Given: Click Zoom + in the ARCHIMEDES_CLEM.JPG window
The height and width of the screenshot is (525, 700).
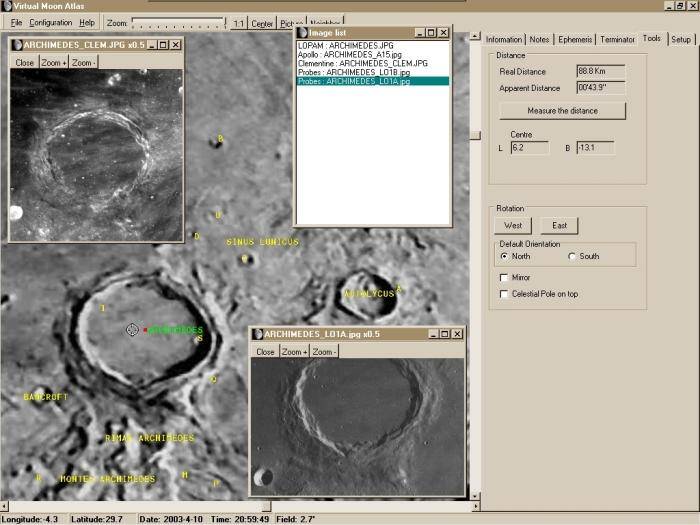Looking at the screenshot, I should (54, 63).
